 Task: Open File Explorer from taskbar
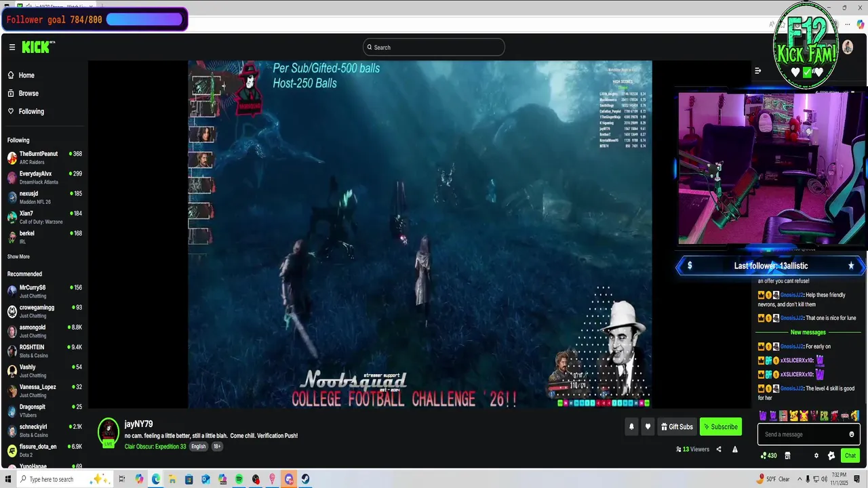172,479
